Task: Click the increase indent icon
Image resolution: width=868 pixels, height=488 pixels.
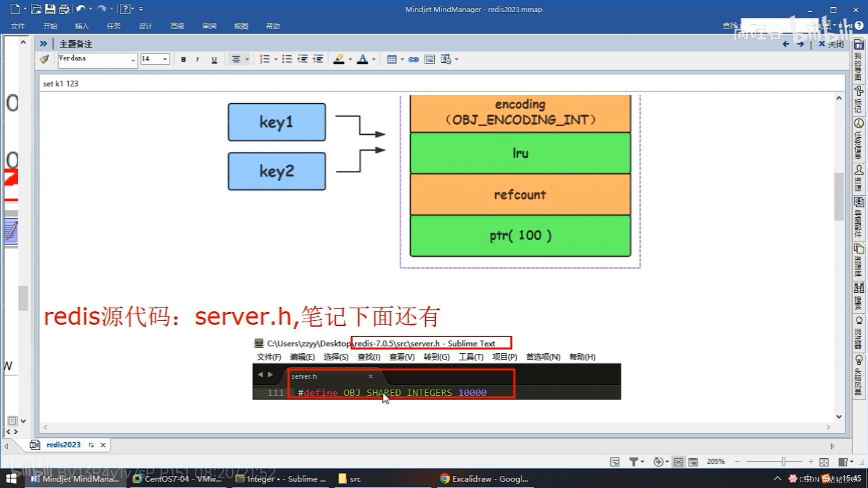Action: point(318,59)
